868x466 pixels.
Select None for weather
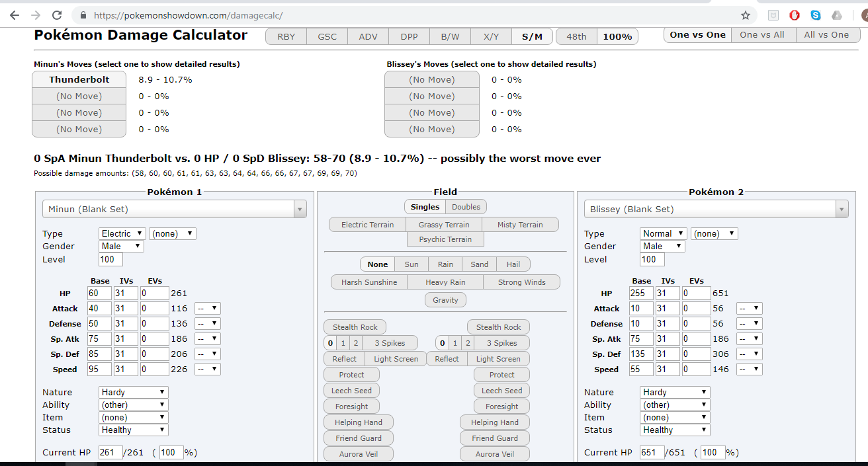pos(378,264)
